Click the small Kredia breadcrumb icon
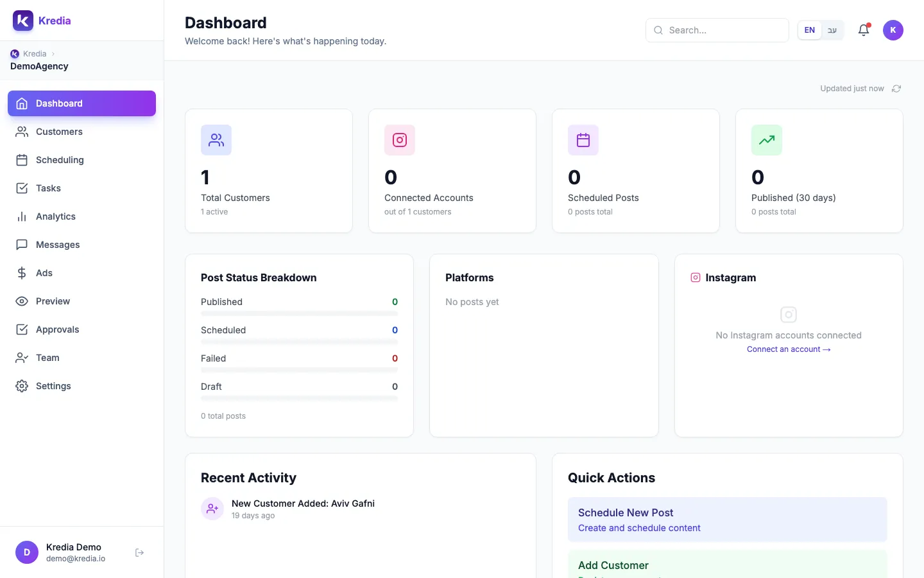This screenshot has width=924, height=578. click(15, 54)
